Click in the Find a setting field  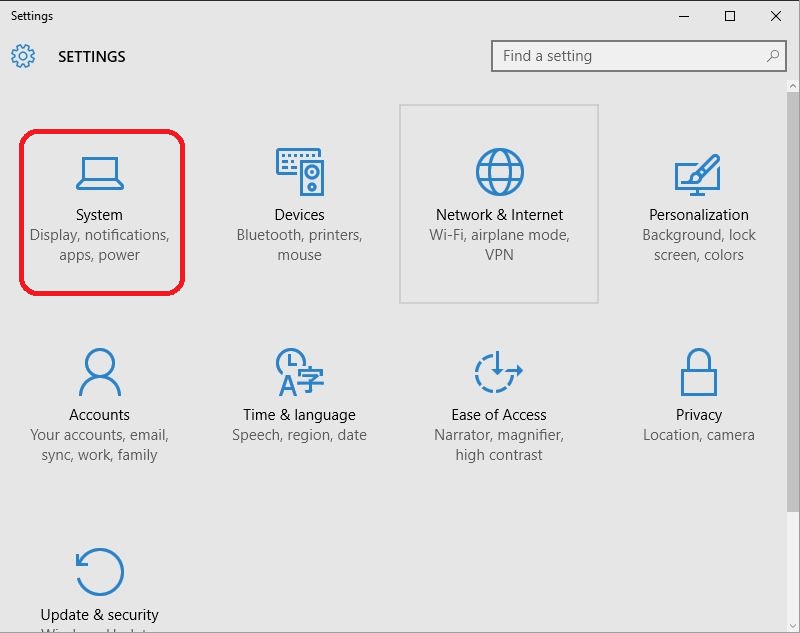(638, 56)
